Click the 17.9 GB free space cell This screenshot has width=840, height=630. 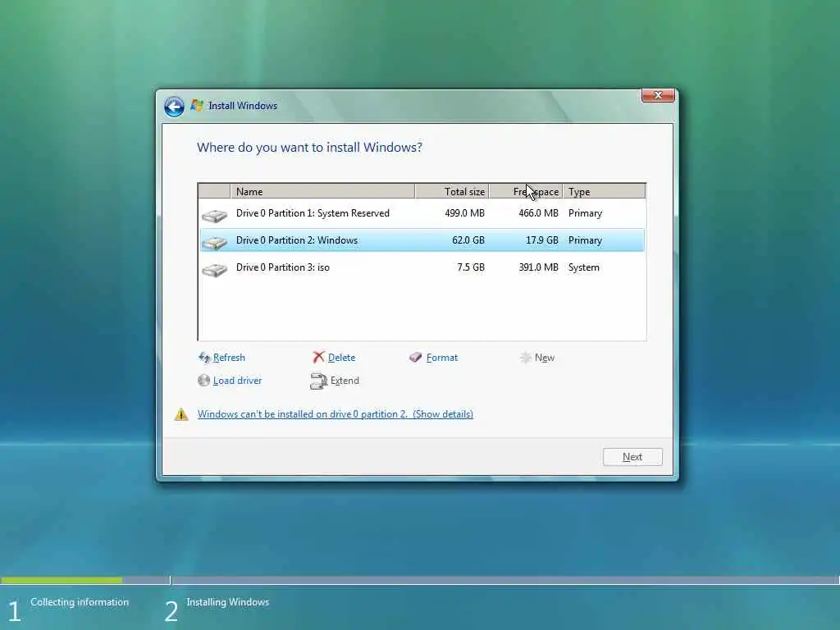(541, 240)
